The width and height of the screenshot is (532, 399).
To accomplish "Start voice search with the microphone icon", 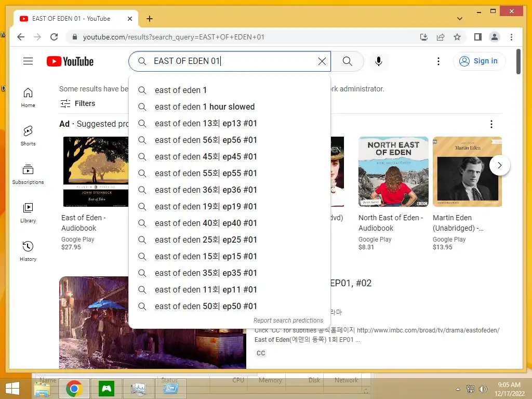I will pos(379,61).
